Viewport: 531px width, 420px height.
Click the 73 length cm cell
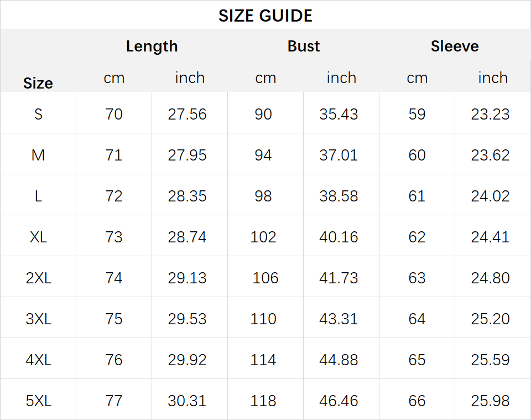pyautogui.click(x=113, y=237)
